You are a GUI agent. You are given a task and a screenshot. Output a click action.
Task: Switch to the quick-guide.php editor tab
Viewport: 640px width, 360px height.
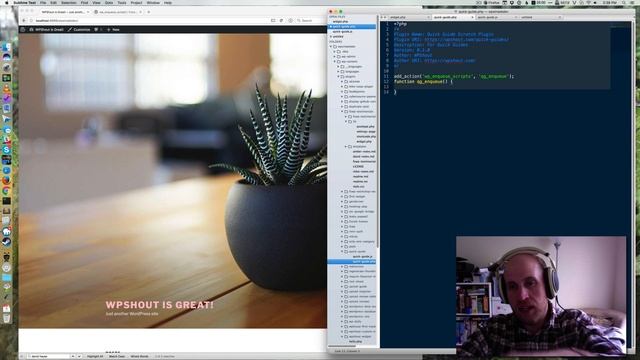(x=452, y=17)
